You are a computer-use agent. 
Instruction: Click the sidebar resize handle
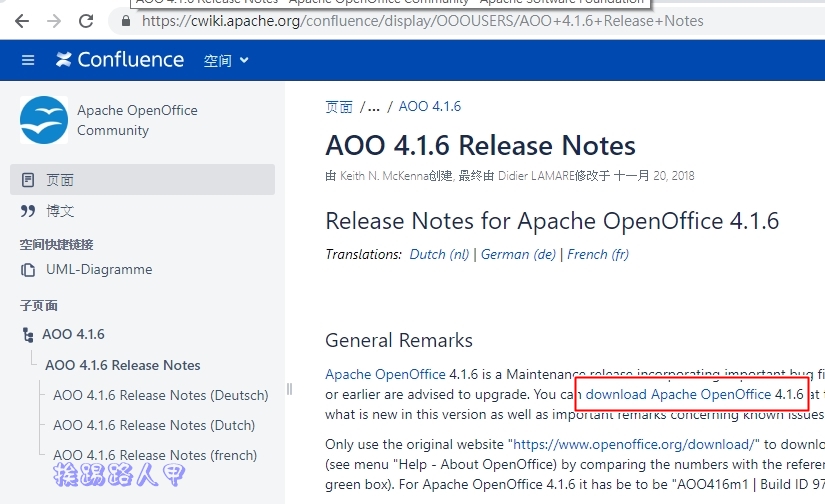[289, 389]
